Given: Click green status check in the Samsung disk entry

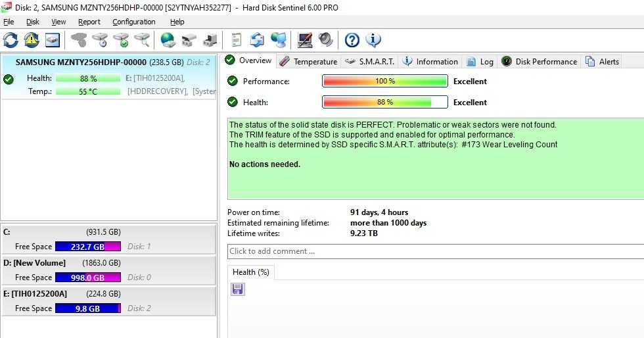Looking at the screenshot, I should coord(8,79).
